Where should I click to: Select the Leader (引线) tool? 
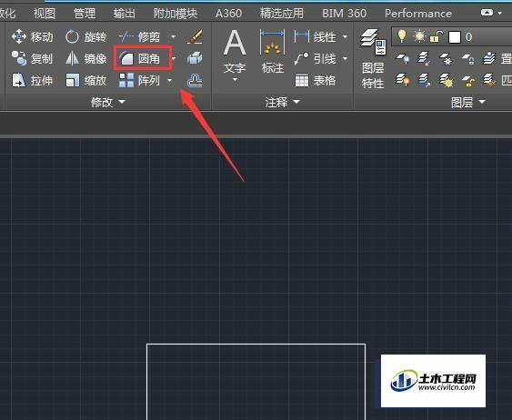point(316,59)
